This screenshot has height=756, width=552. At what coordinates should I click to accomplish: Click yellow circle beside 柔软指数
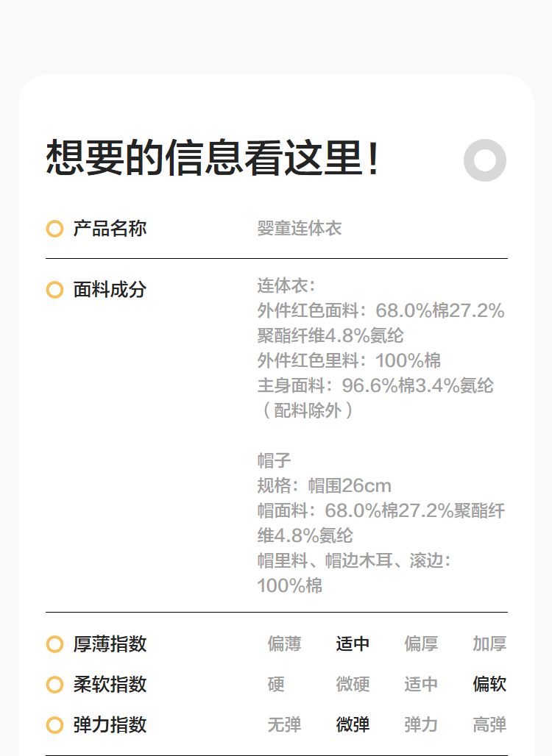54,685
